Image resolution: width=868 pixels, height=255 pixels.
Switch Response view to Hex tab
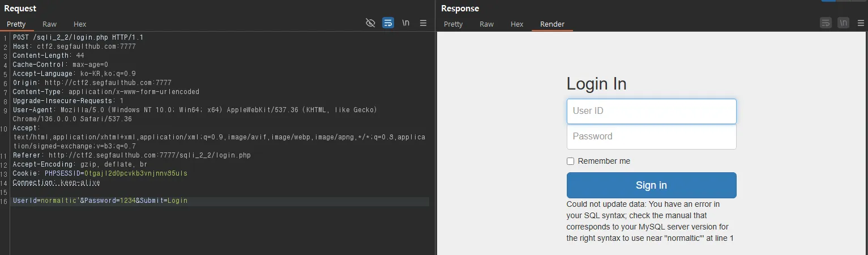click(517, 24)
